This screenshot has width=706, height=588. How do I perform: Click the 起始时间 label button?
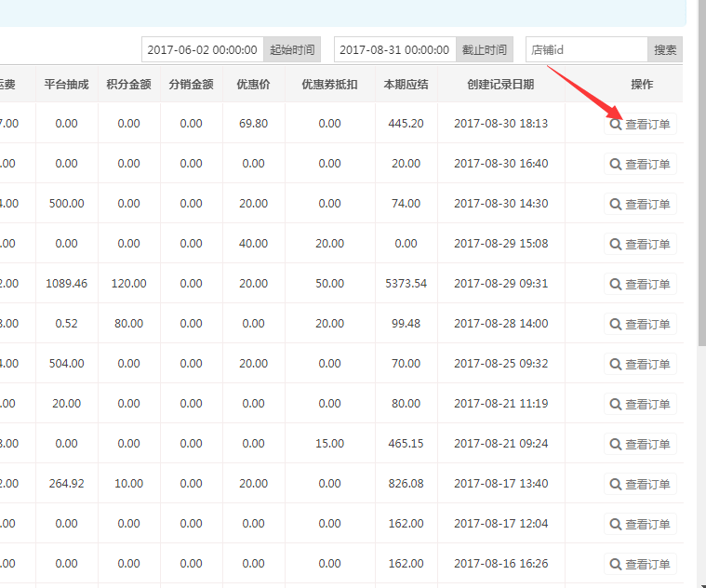pos(291,50)
